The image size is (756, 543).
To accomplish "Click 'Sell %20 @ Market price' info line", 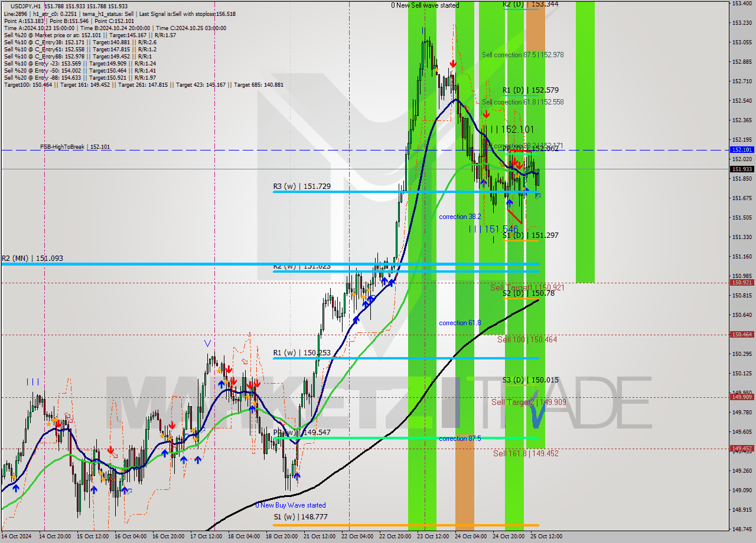I will [x=90, y=35].
